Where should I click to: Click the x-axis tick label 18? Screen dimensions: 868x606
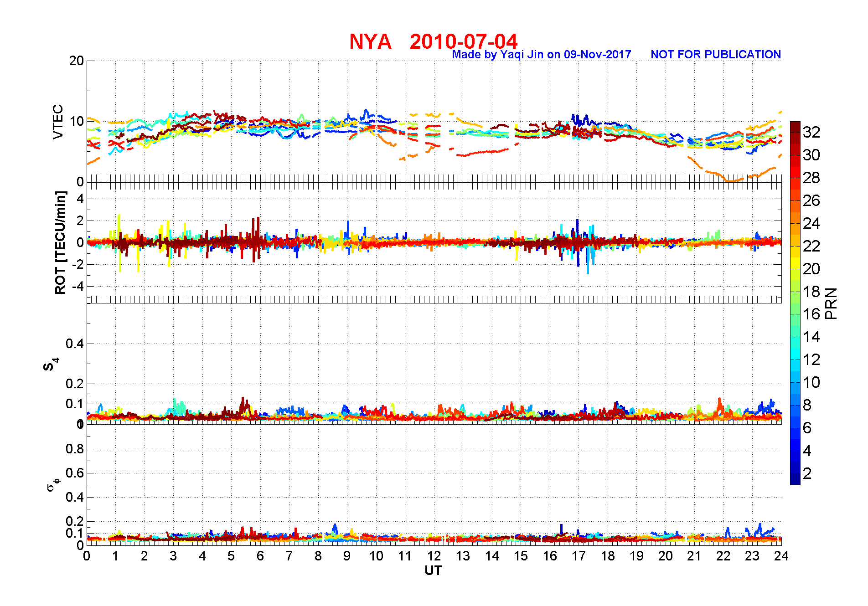point(608,556)
